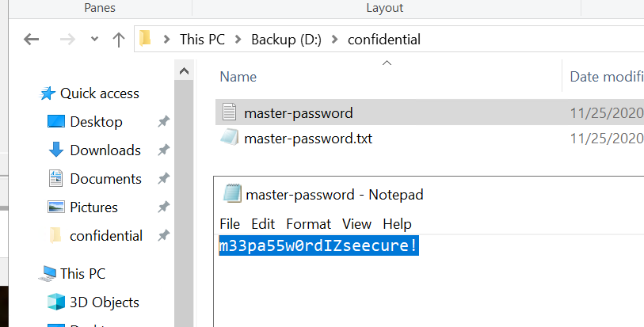Open Notepad's File menu
Viewport: 644px width, 327px height.
coord(230,224)
